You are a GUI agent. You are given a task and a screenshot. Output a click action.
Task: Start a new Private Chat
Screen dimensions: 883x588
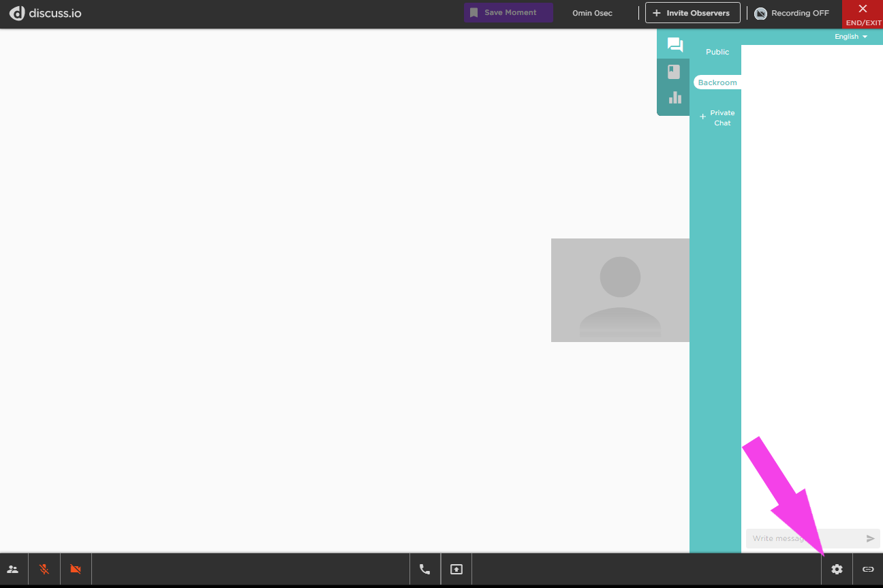(x=718, y=118)
